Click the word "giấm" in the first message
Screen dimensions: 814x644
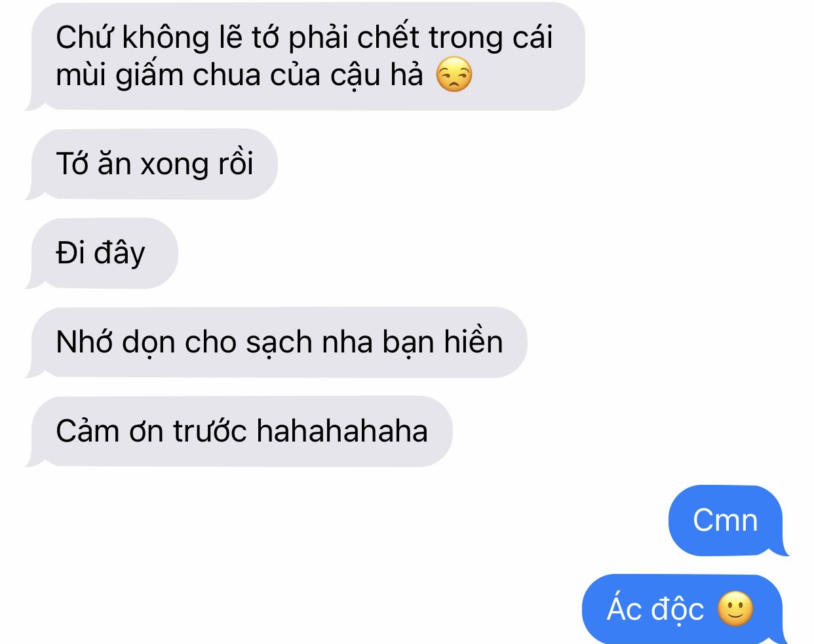(149, 75)
